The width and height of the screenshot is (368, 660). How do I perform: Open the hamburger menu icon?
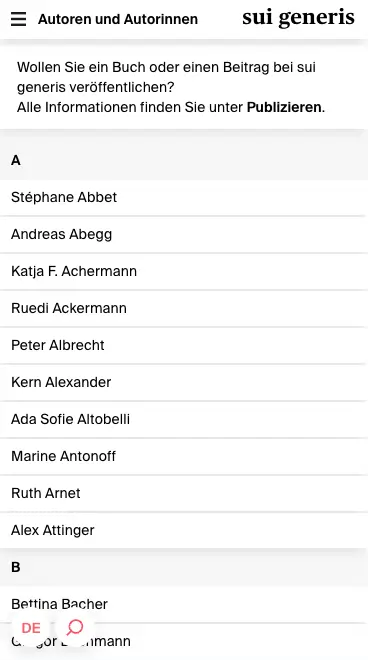point(18,19)
